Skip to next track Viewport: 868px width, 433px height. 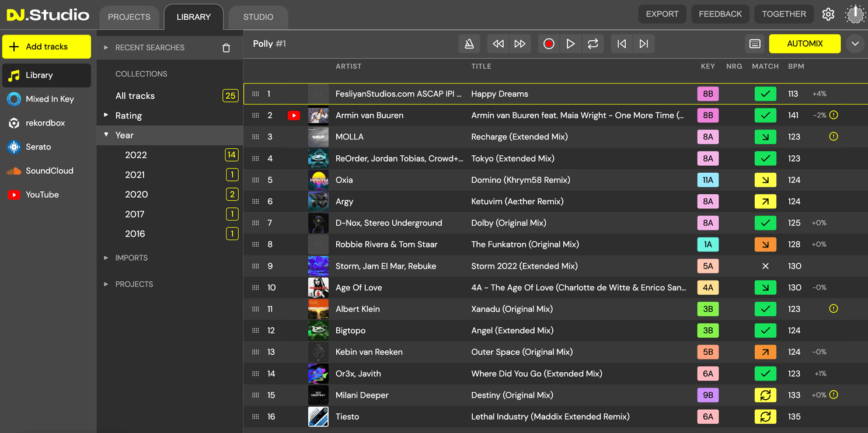click(644, 44)
